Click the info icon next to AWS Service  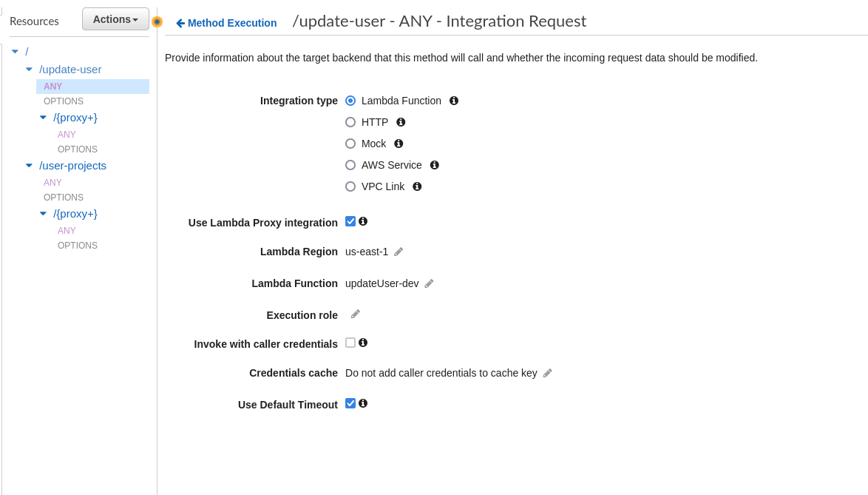pos(434,165)
